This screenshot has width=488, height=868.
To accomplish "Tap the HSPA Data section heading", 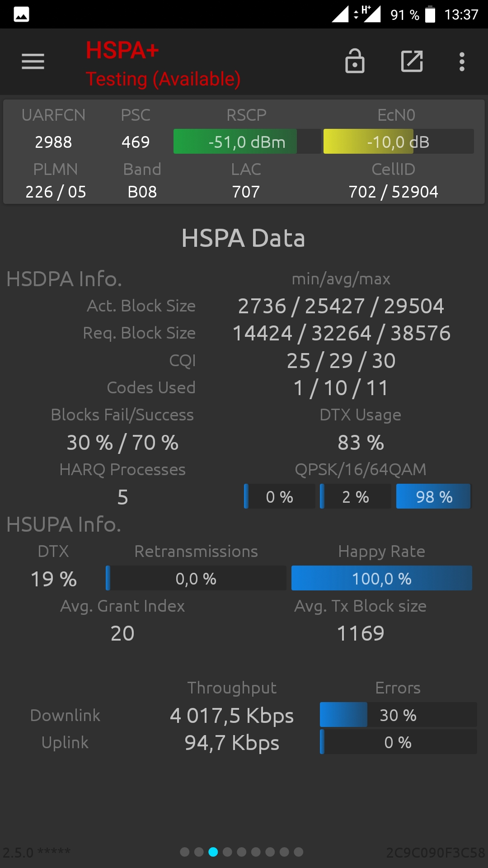I will (x=243, y=238).
